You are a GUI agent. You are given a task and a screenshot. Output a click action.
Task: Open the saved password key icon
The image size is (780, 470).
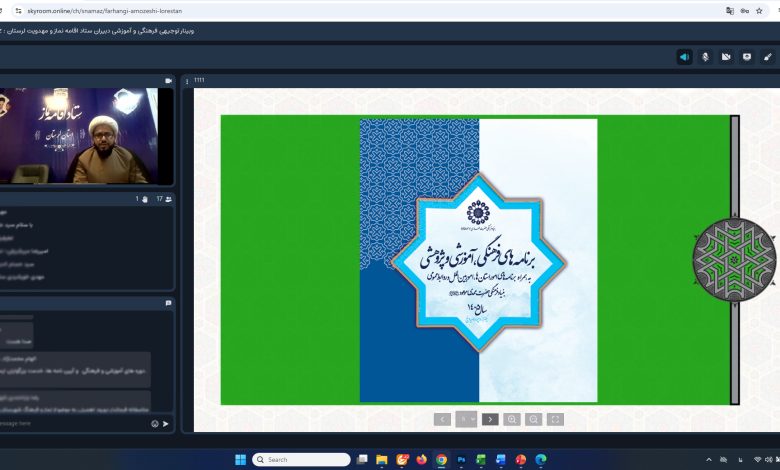pos(745,10)
